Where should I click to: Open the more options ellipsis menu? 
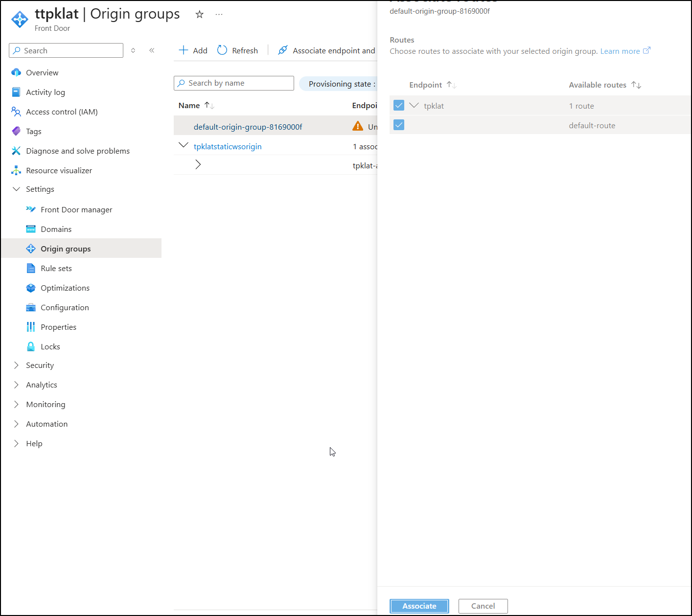(x=219, y=14)
